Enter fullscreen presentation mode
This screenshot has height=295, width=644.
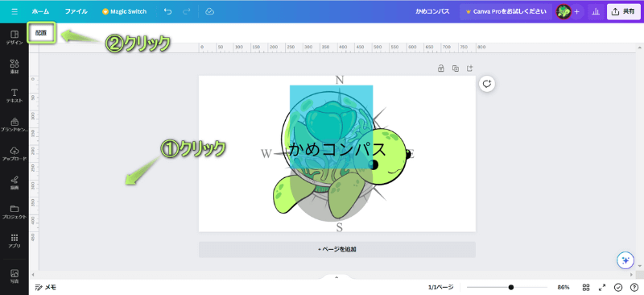pyautogui.click(x=602, y=287)
